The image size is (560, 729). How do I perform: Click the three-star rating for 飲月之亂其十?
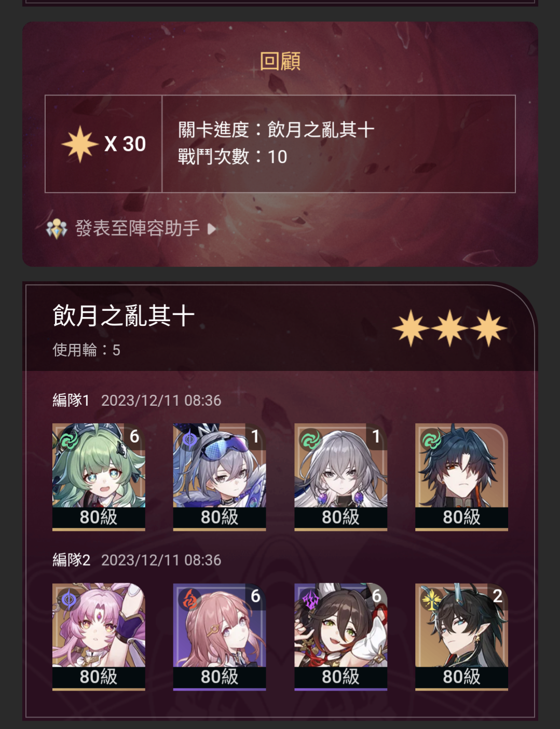click(x=449, y=328)
